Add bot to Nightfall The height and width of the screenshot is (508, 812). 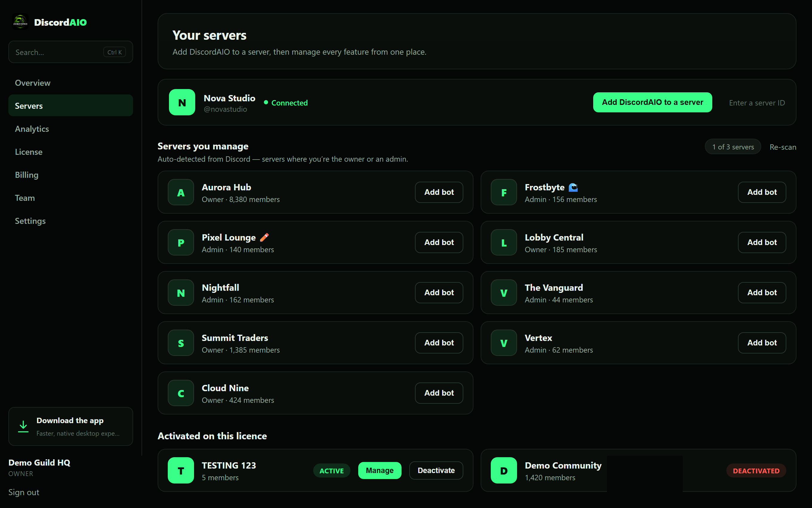(439, 293)
